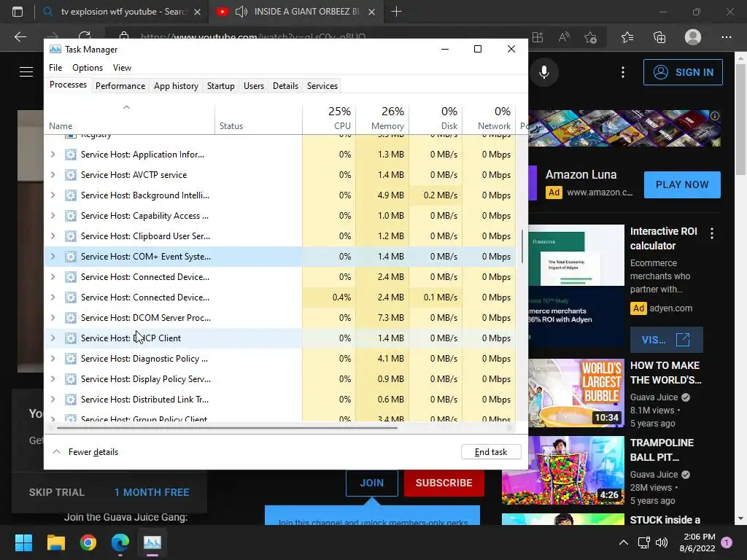Open Edge favorites star icon
This screenshot has height=560, width=747.
pos(627,37)
